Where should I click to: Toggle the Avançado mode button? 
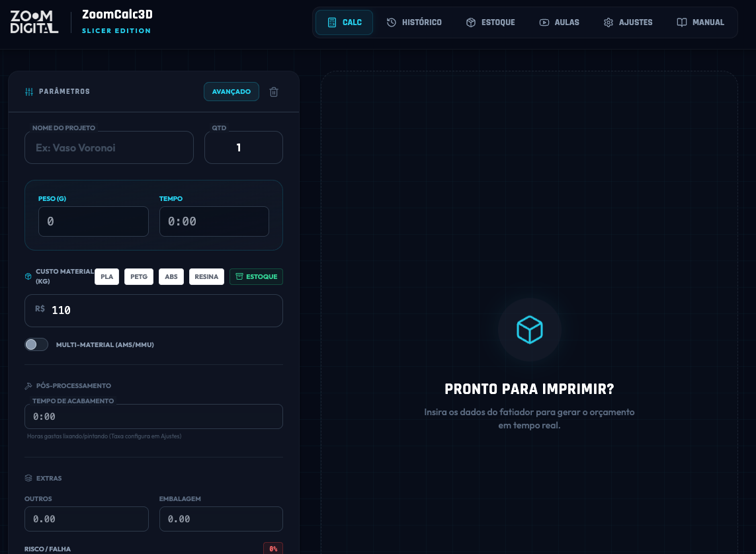click(231, 92)
